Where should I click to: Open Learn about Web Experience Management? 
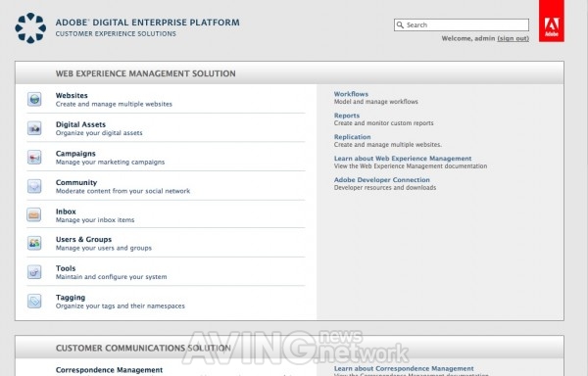(403, 159)
